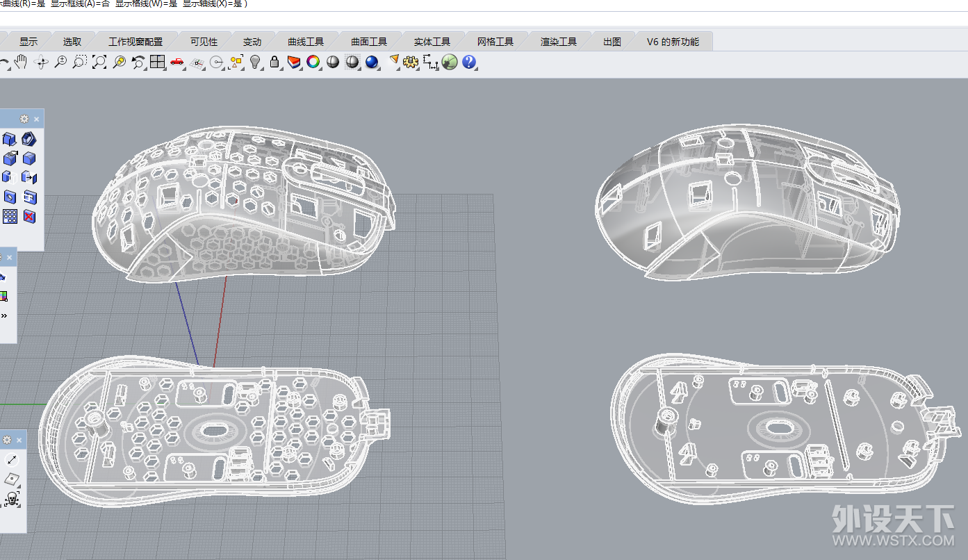The image size is (968, 560).
Task: Click the blue question mark help icon
Action: point(469,63)
